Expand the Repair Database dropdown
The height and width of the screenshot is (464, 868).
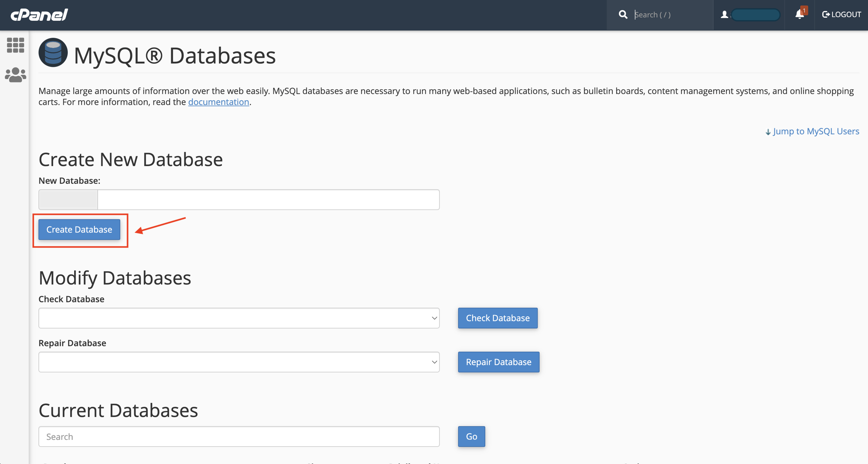[239, 362]
